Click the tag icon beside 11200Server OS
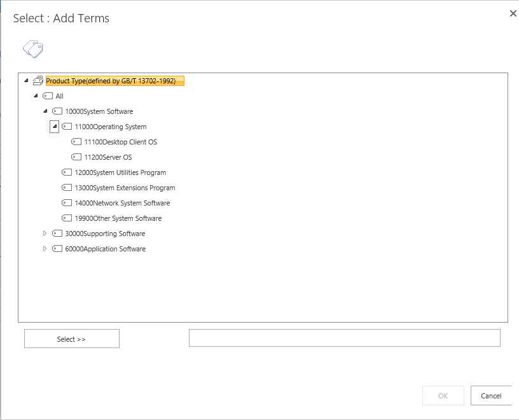 coord(76,157)
